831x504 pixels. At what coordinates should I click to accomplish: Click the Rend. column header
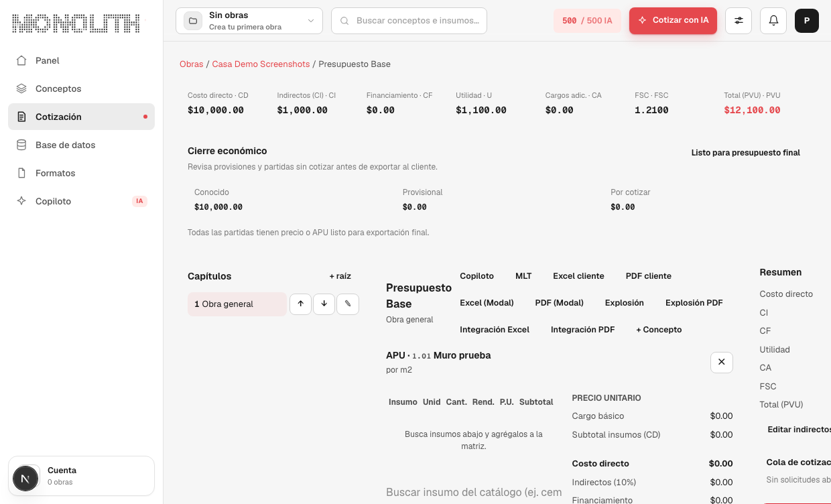point(483,402)
